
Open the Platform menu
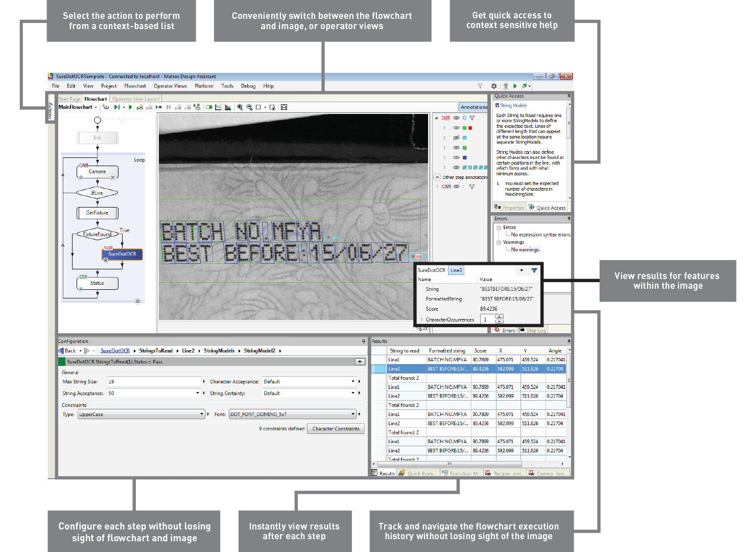point(204,86)
